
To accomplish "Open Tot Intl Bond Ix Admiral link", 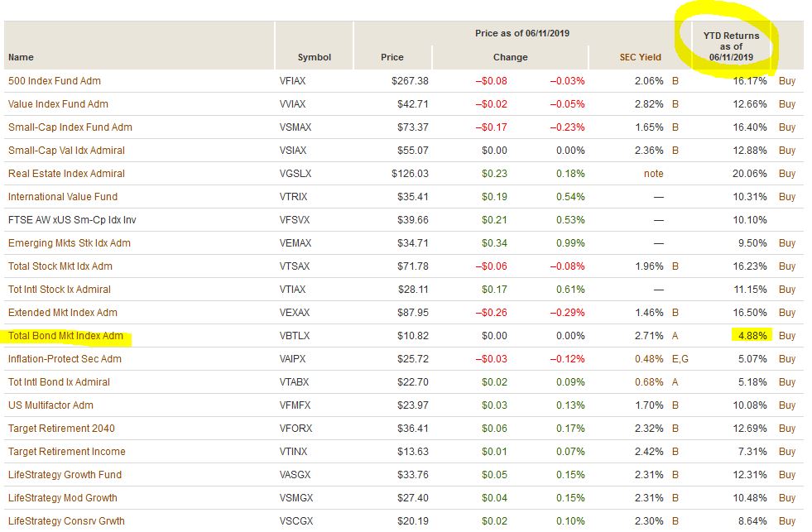I will coord(59,382).
